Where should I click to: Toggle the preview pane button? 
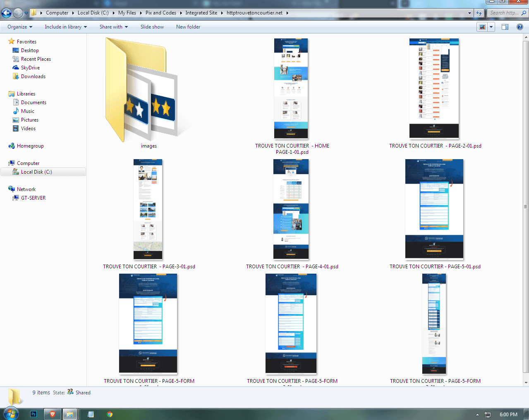505,27
